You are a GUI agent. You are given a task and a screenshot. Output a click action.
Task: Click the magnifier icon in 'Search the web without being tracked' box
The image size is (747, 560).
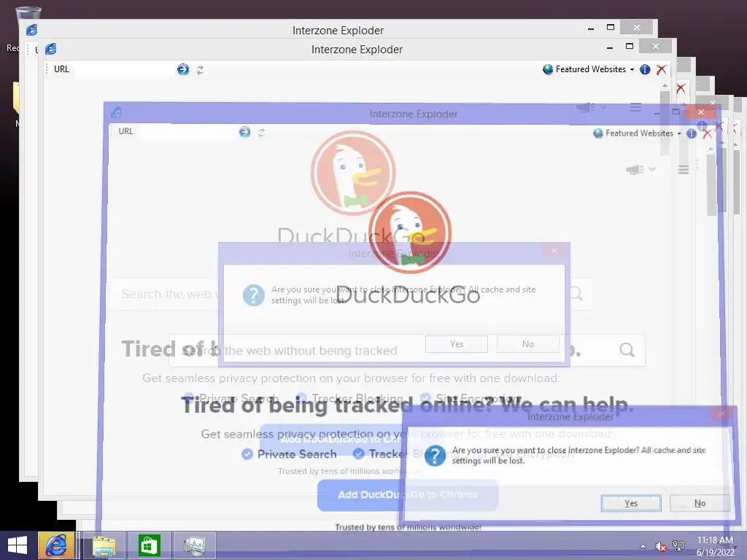pyautogui.click(x=627, y=351)
